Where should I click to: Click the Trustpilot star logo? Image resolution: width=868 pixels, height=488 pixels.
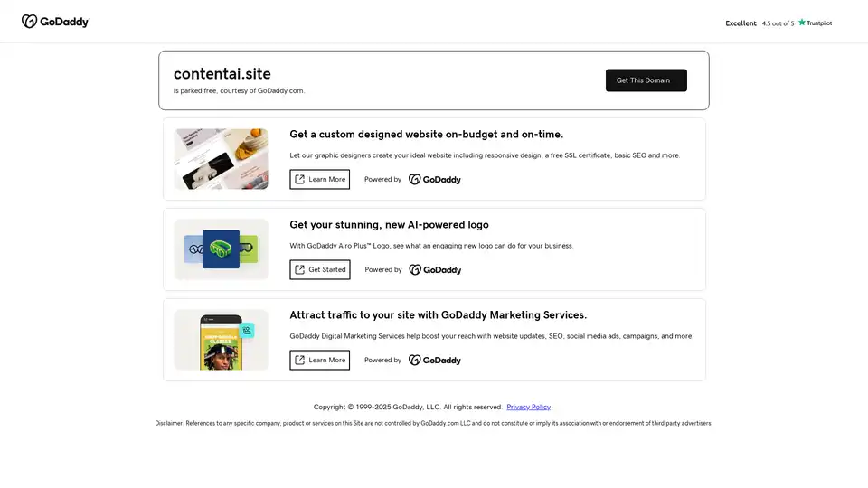pos(815,23)
